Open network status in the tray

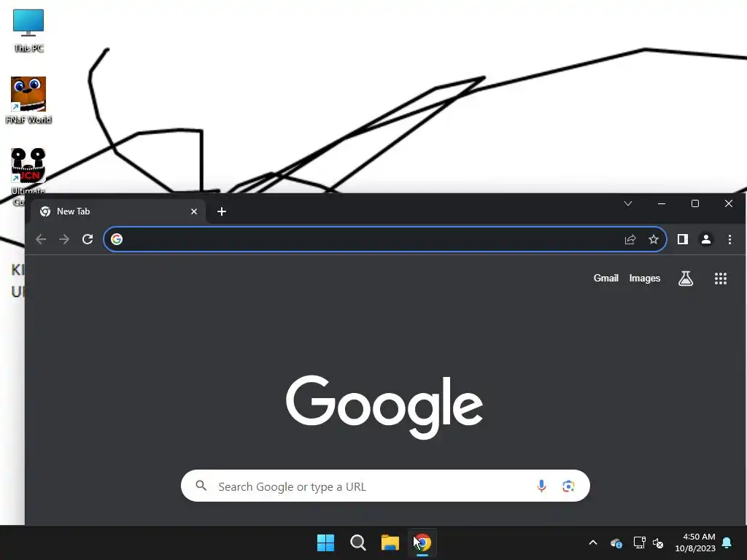tap(639, 542)
